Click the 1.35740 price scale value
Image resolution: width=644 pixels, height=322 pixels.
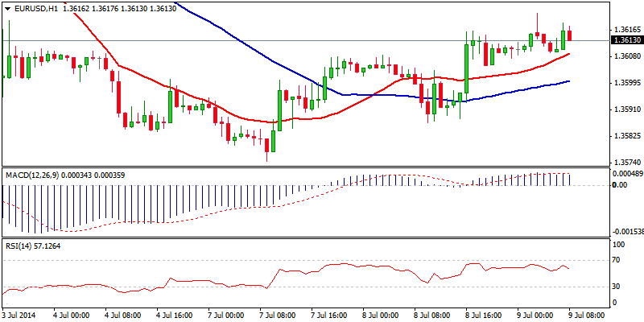(626, 163)
